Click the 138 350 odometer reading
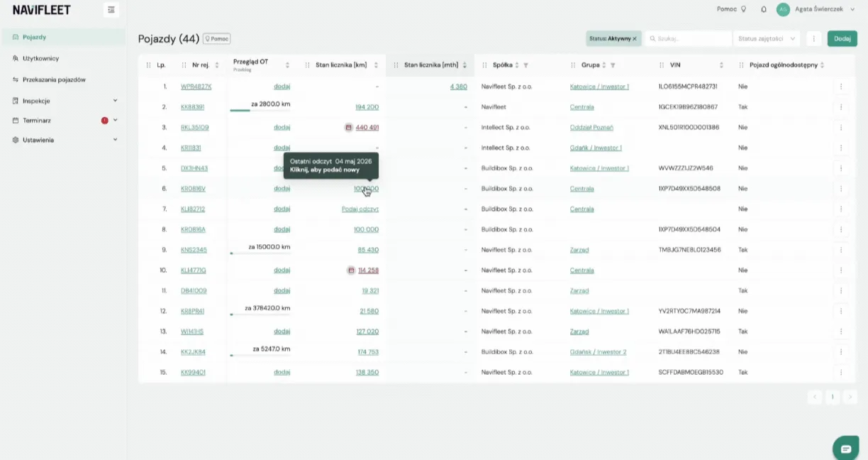868x460 pixels. point(367,372)
